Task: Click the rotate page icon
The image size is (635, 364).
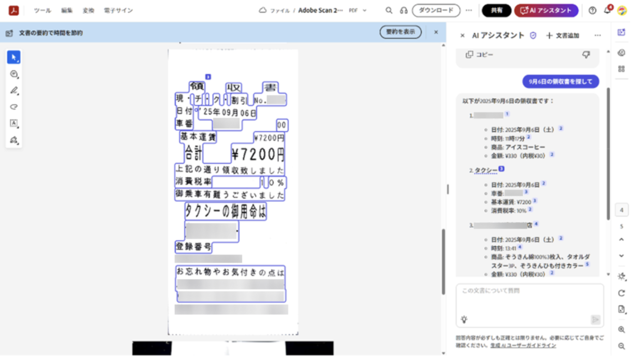Action: [x=622, y=293]
